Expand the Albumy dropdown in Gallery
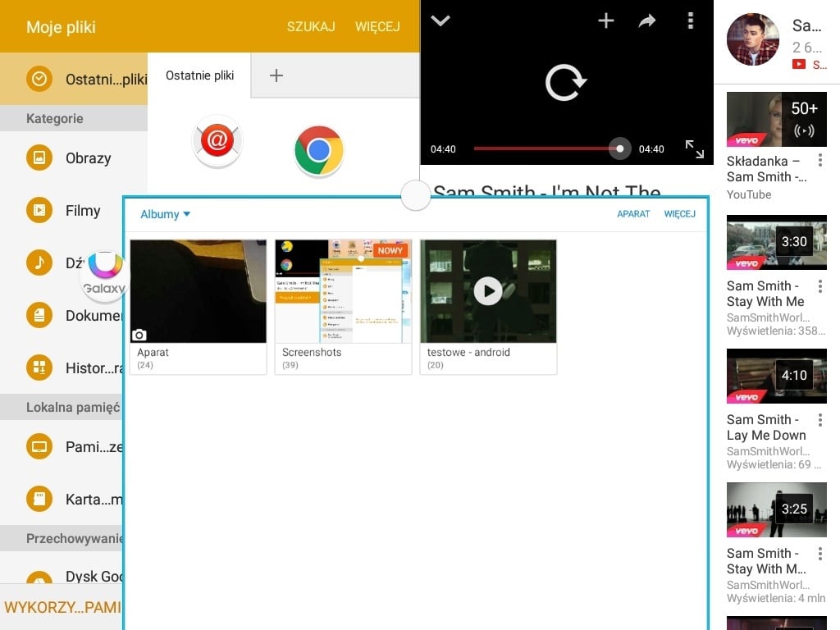This screenshot has width=840, height=630. click(x=165, y=214)
